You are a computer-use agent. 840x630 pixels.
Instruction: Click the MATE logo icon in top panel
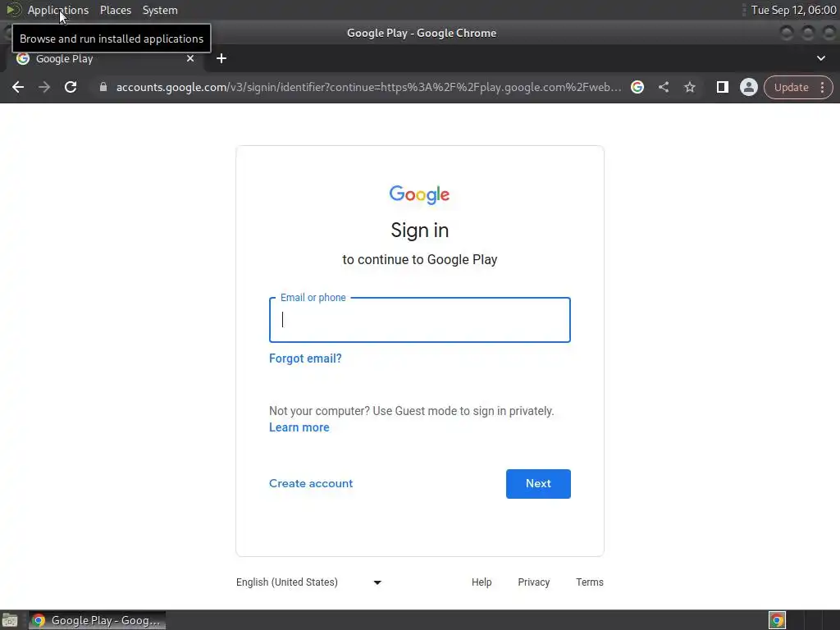coord(13,10)
